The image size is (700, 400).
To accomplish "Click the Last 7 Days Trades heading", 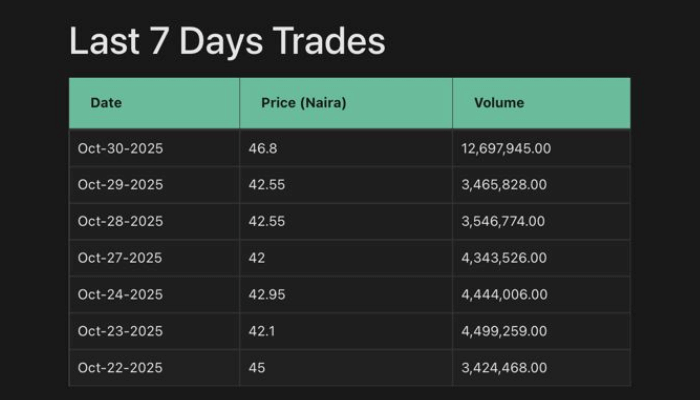I will [227, 42].
